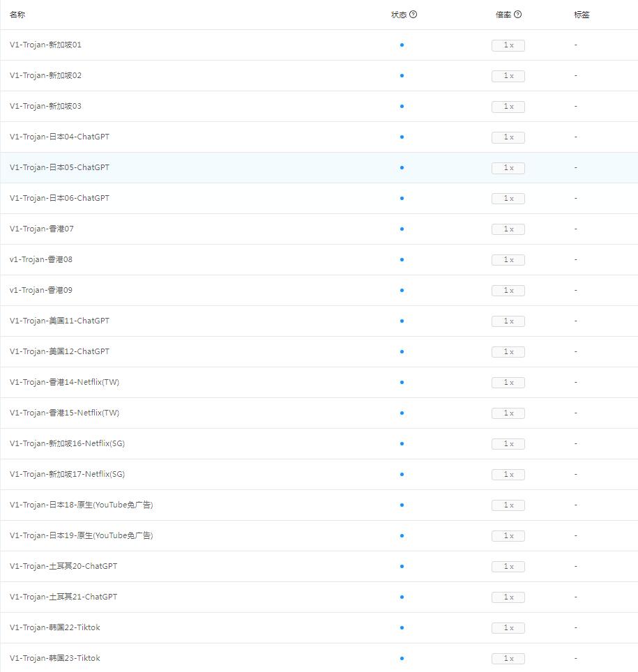Select the 名称 column header
The width and height of the screenshot is (638, 672).
tap(17, 15)
